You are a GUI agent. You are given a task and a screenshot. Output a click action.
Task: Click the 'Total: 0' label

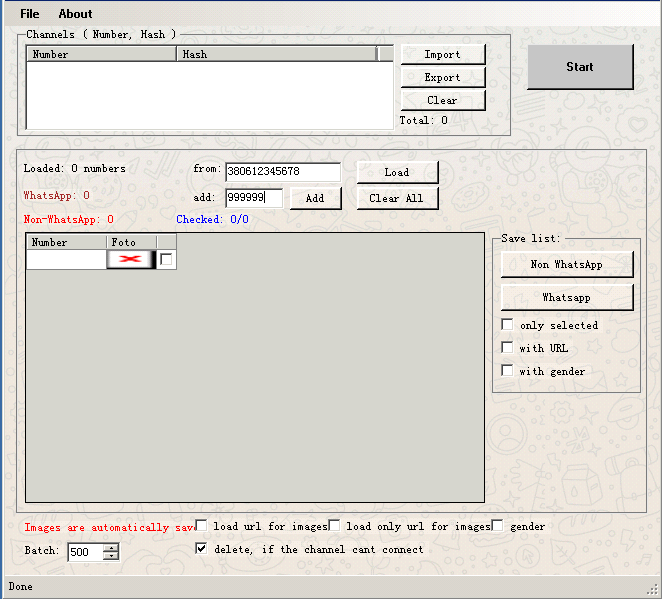coord(423,120)
